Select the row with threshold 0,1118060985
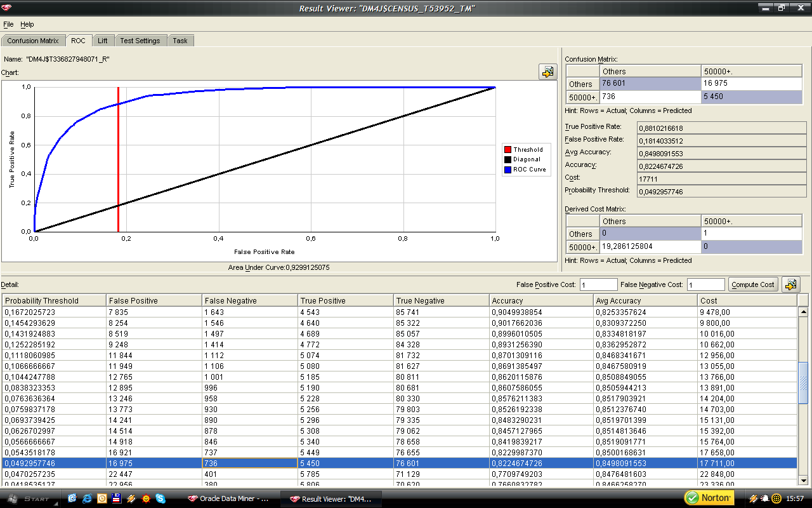The width and height of the screenshot is (812, 508). pyautogui.click(x=400, y=355)
